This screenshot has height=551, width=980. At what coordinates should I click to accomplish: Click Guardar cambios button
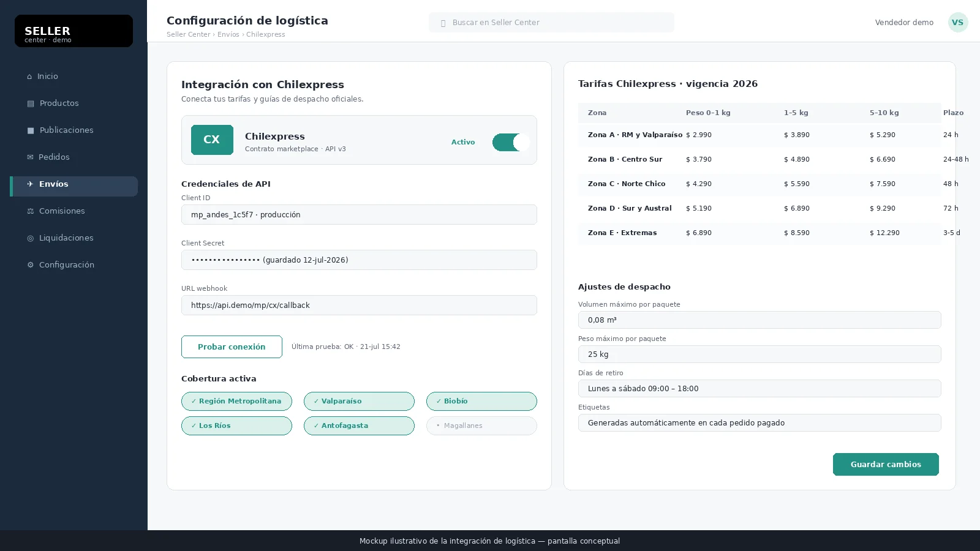886,464
